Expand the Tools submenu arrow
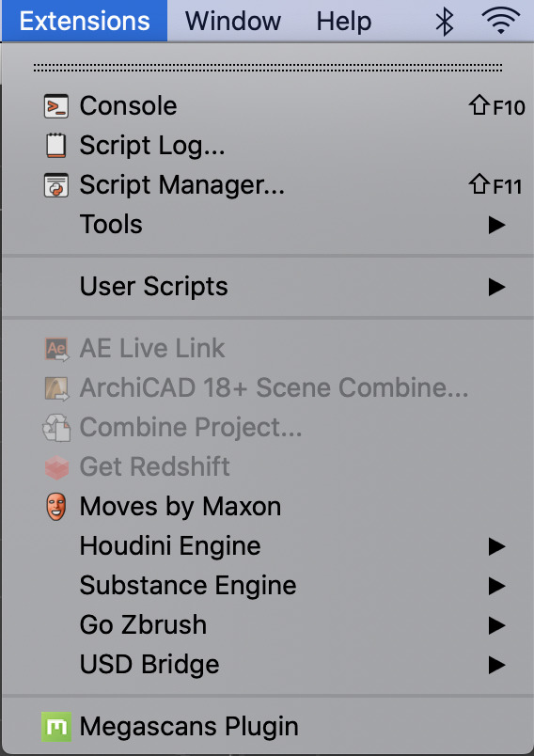Image resolution: width=534 pixels, height=756 pixels. coord(496,225)
